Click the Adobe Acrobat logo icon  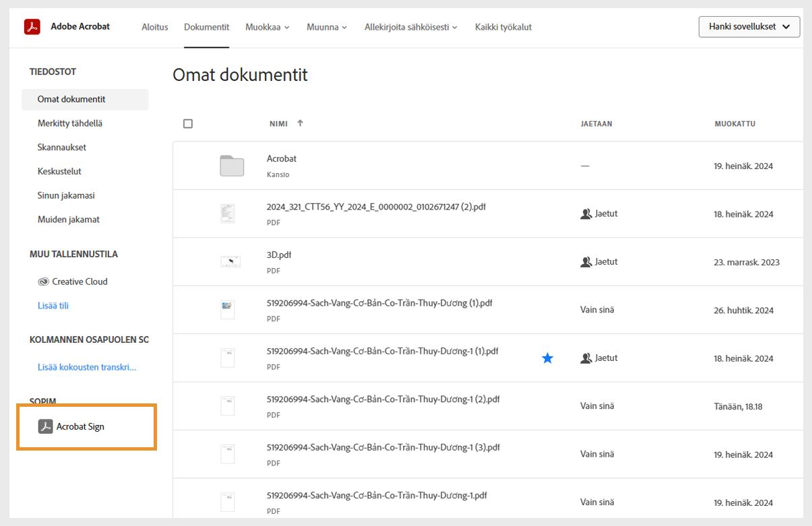(32, 27)
